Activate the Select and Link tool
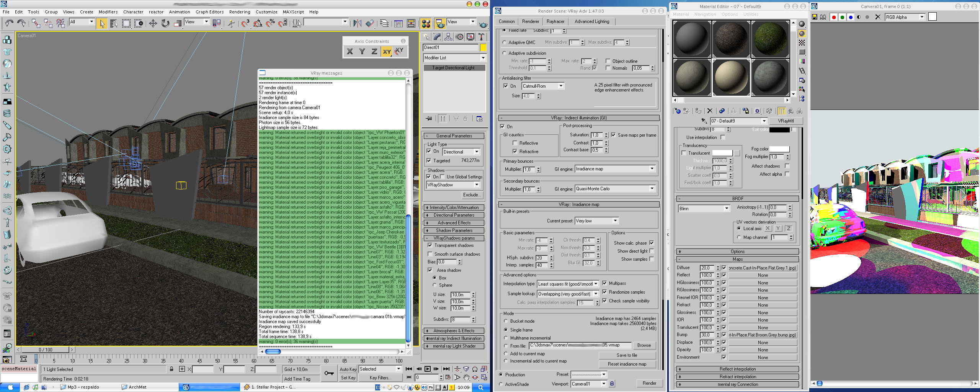 36,23
